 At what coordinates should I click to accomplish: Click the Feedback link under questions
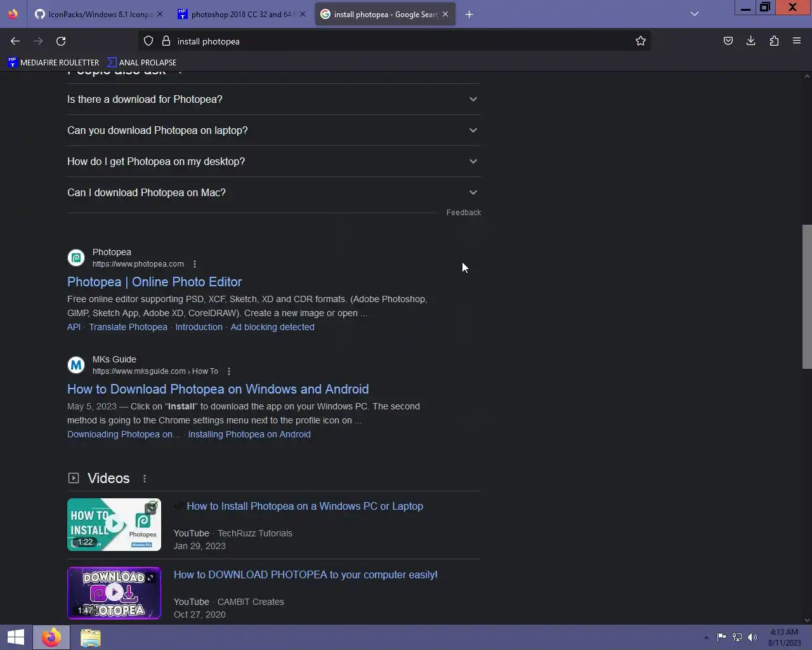tap(464, 213)
